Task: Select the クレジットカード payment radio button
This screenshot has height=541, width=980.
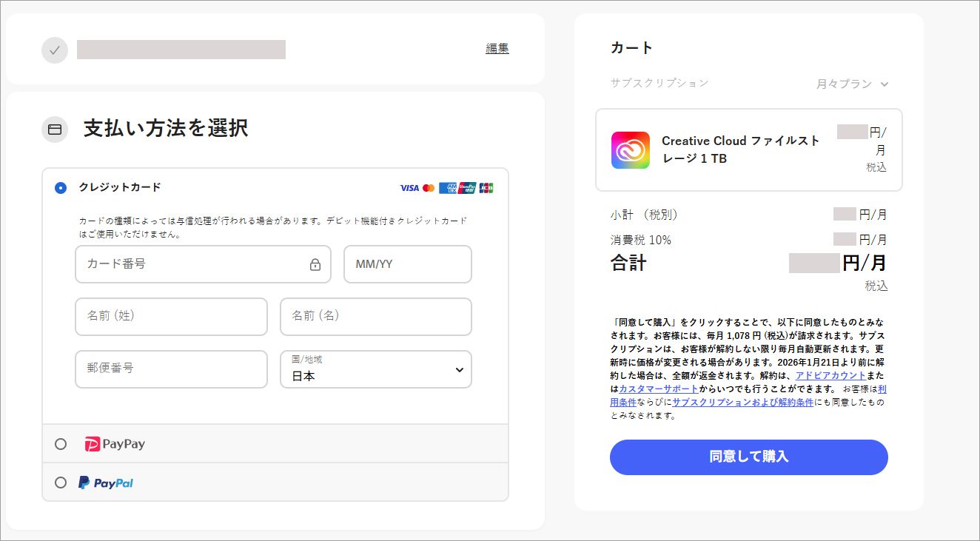Action: point(60,187)
